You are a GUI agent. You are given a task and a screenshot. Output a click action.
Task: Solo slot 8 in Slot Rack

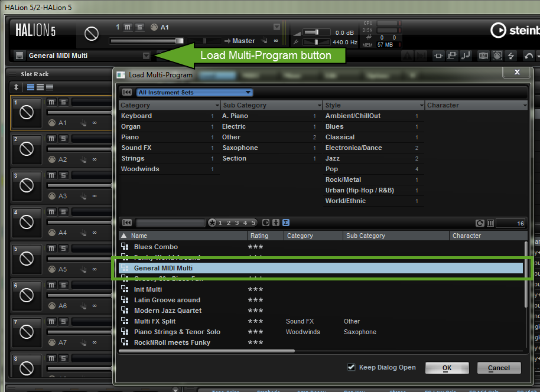tap(63, 358)
